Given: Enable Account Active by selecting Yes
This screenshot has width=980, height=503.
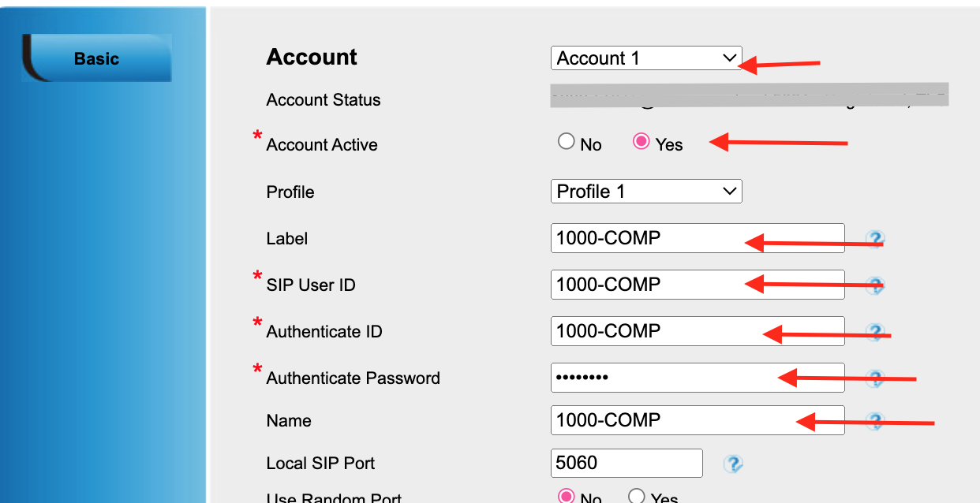Looking at the screenshot, I should click(x=641, y=143).
